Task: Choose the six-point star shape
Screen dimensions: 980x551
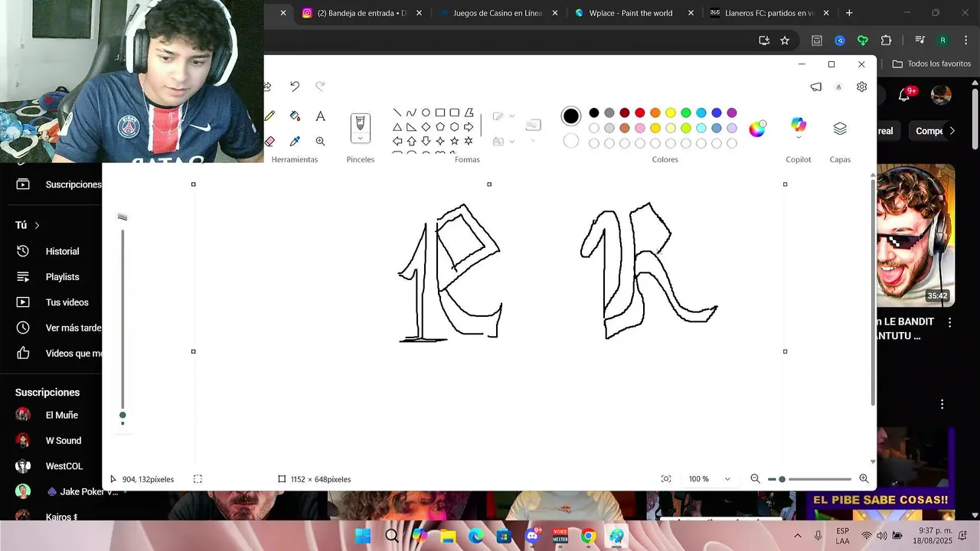Action: point(469,142)
